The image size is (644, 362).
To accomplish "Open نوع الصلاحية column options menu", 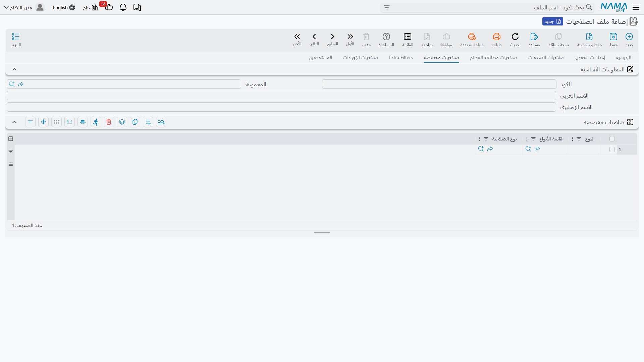I will (479, 139).
